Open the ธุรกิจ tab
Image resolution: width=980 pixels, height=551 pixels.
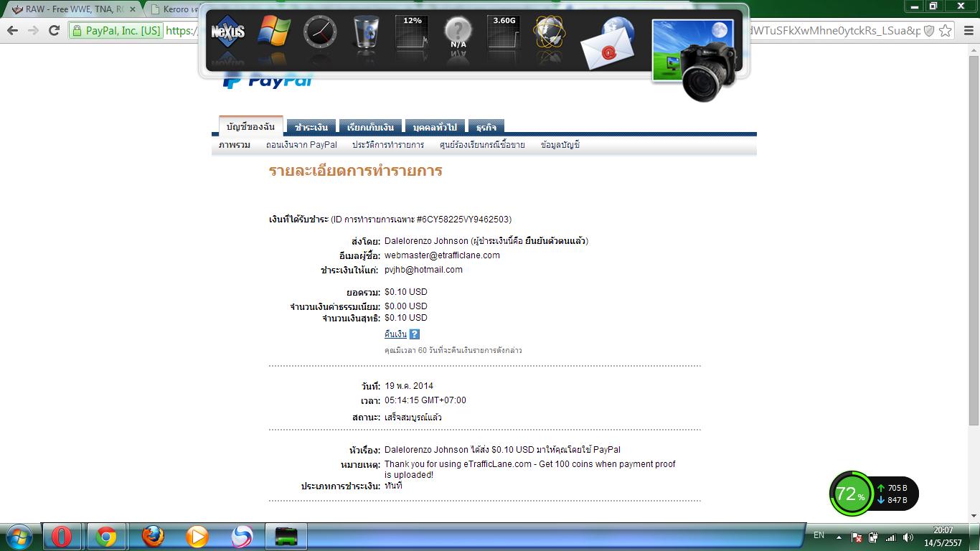(x=486, y=127)
